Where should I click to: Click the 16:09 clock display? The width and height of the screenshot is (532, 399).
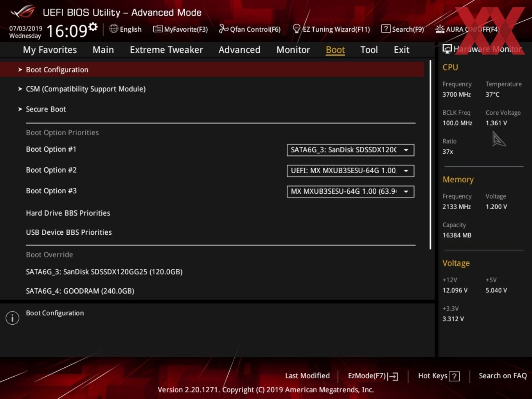pos(66,31)
